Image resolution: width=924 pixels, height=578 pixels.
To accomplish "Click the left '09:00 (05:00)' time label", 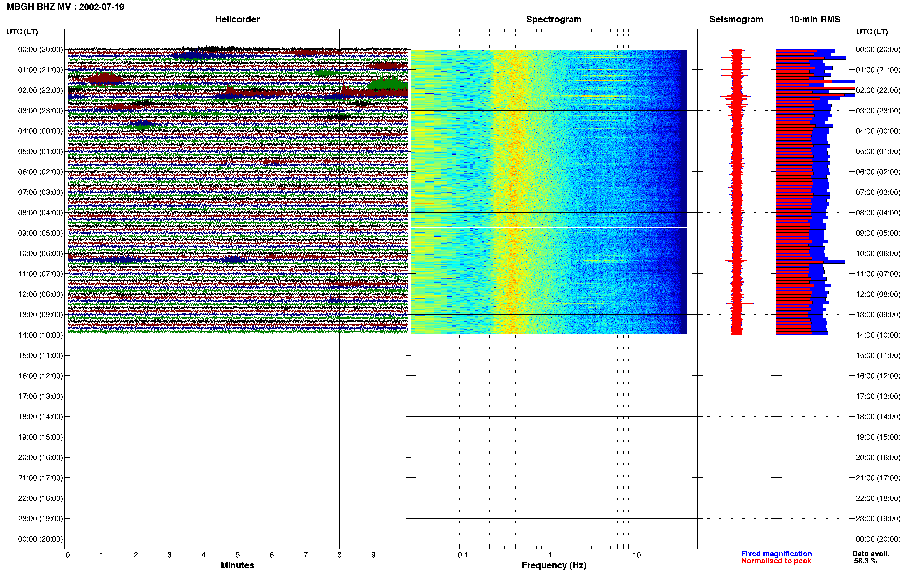I will [41, 233].
